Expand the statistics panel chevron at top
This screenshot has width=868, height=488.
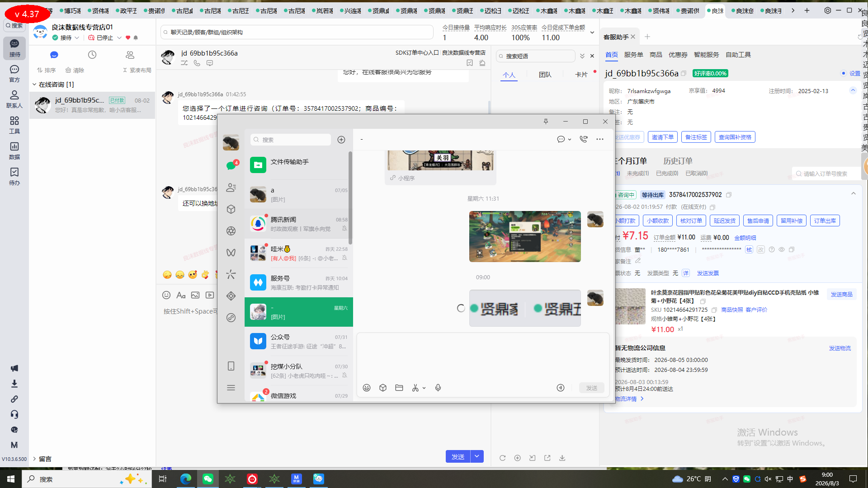pos(592,33)
